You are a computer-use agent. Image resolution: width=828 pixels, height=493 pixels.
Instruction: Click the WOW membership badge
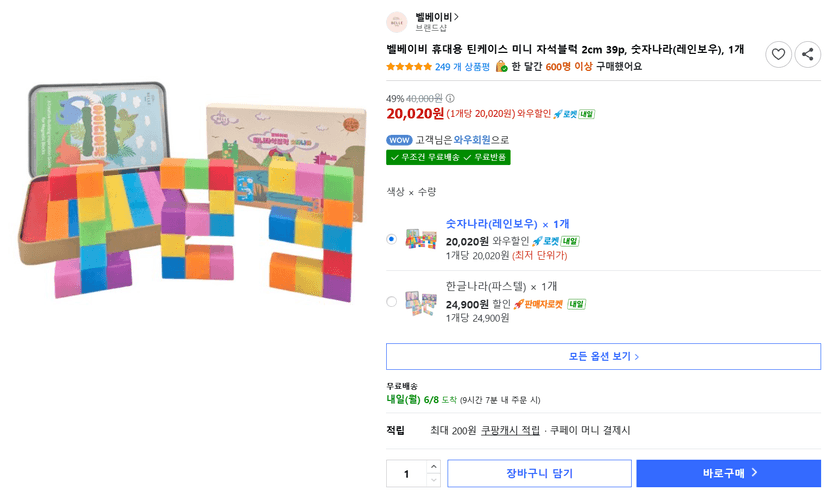coord(399,140)
